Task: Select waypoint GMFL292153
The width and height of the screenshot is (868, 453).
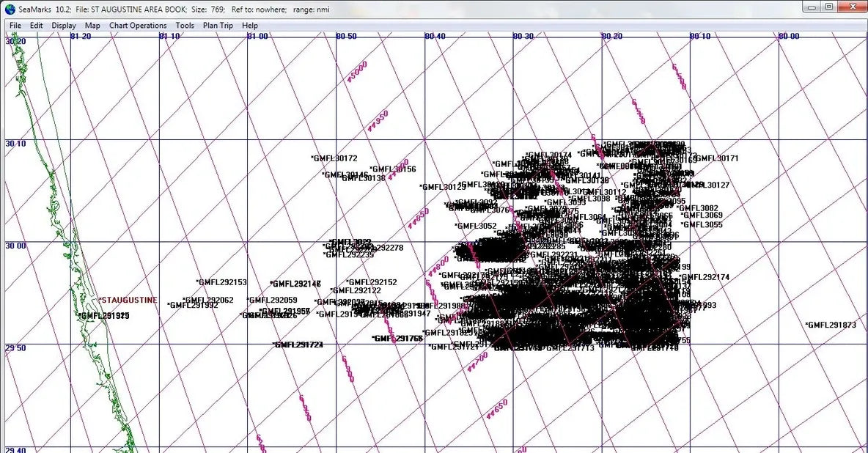Action: (221, 282)
